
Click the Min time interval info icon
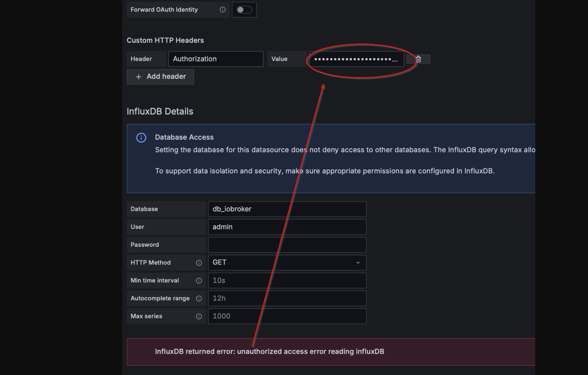(199, 280)
